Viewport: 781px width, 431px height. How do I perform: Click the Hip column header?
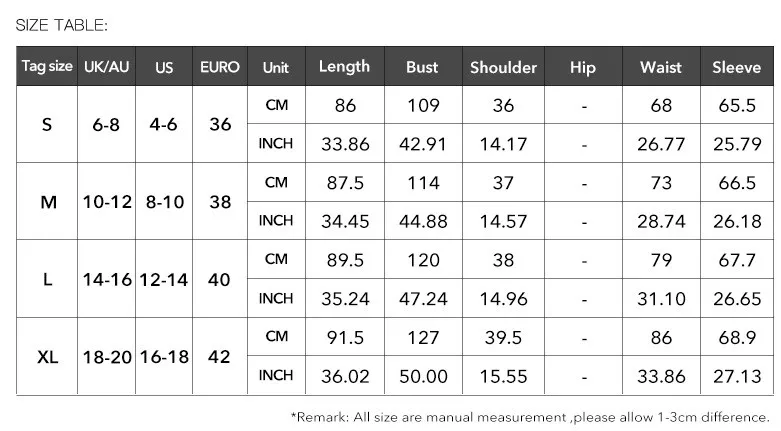pyautogui.click(x=582, y=67)
